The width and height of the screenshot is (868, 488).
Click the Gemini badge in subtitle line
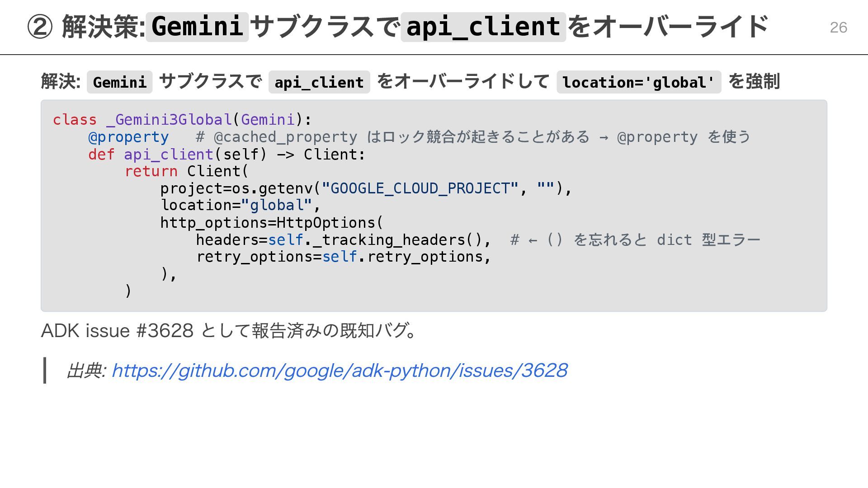coord(119,82)
